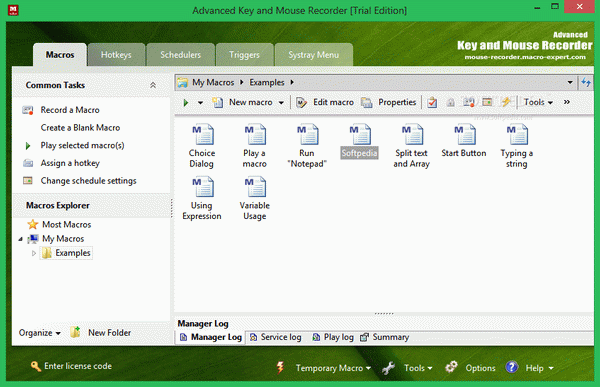Click the dotted splitter above Manager Log
The width and height of the screenshot is (600, 387).
click(x=384, y=314)
